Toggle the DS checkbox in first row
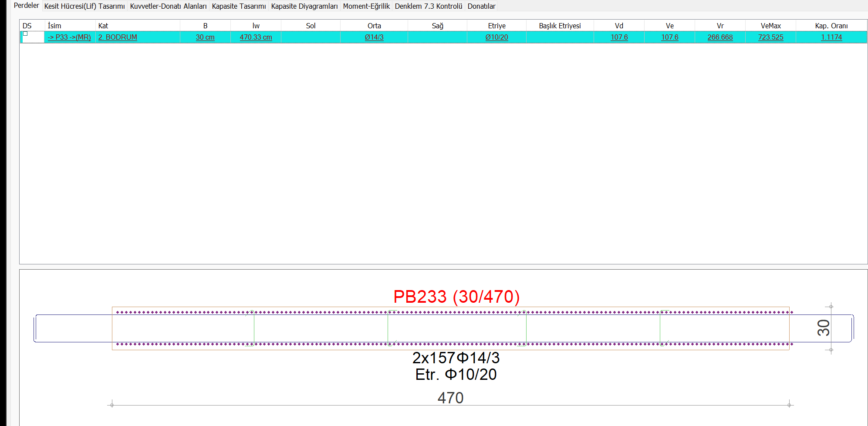This screenshot has width=868, height=426. pyautogui.click(x=25, y=34)
